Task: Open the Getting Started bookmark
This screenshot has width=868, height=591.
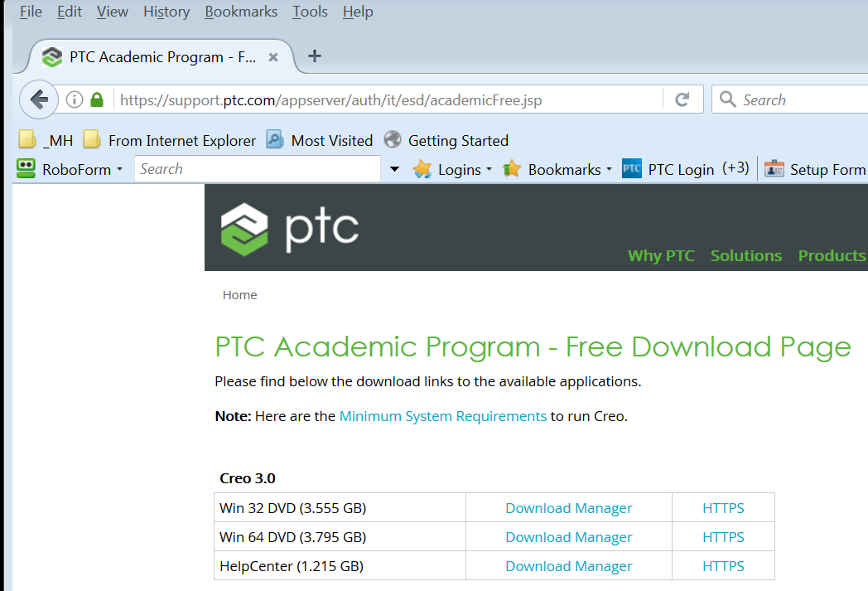Action: [446, 140]
